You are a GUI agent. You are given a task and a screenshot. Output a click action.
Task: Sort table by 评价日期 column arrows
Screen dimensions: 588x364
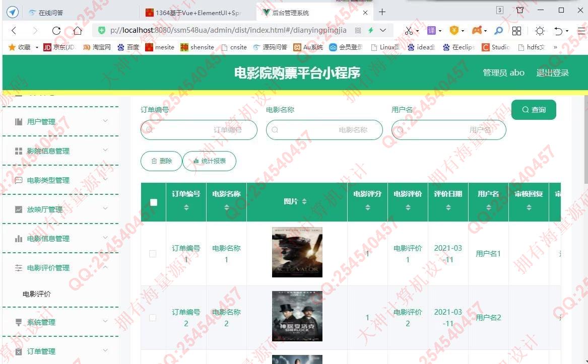tap(448, 207)
